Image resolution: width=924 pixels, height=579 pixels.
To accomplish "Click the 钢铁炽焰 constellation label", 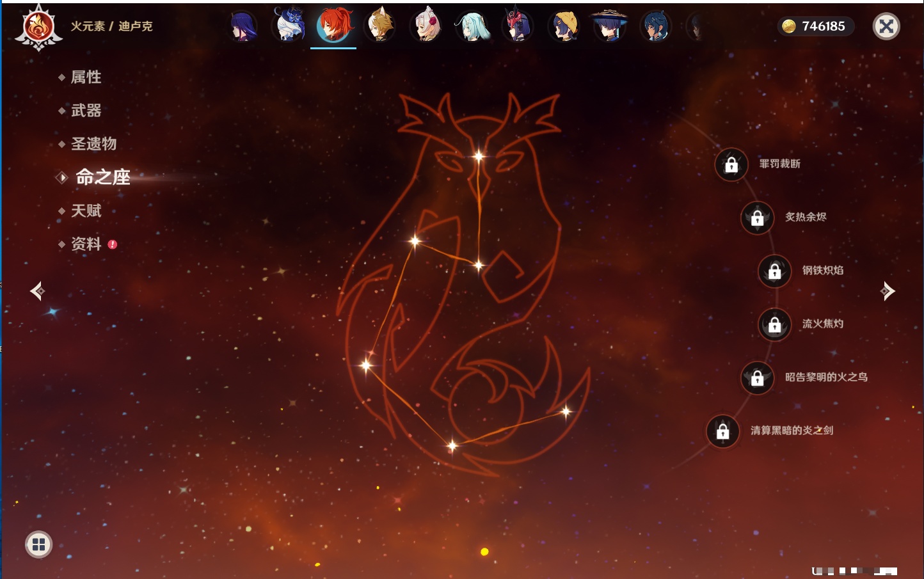I will point(823,270).
